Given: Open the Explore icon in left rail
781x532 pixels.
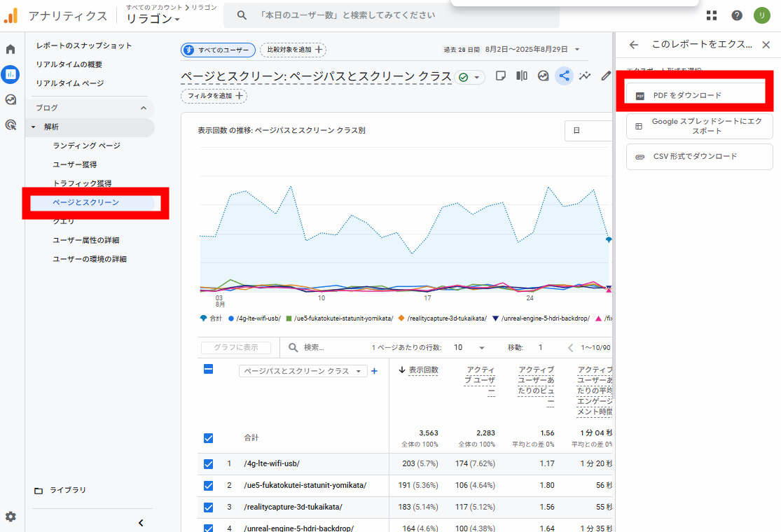Looking at the screenshot, I should 11,99.
